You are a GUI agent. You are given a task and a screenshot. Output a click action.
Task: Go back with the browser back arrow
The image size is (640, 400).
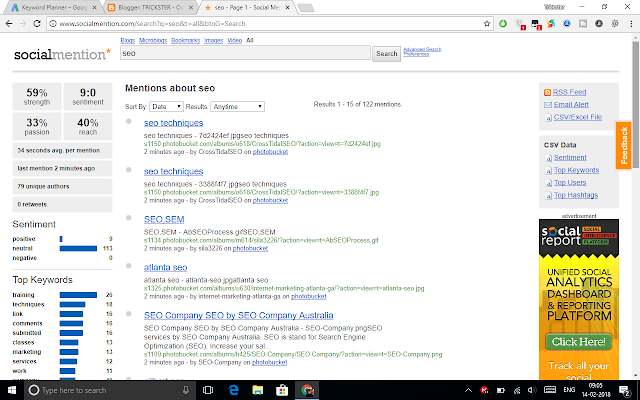point(9,24)
